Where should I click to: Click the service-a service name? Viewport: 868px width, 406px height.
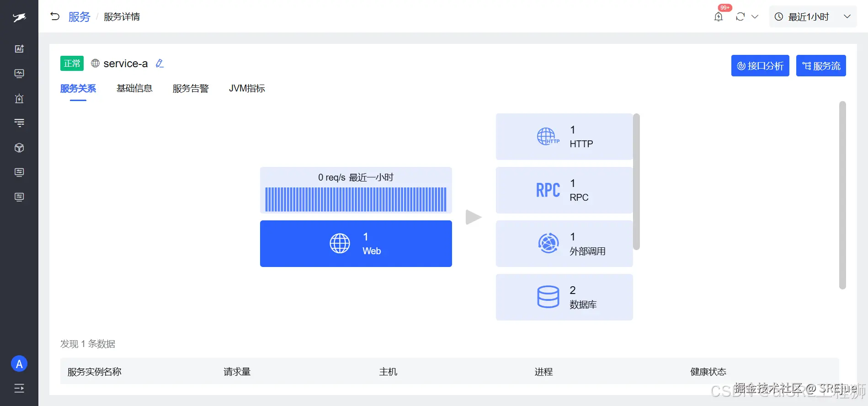(126, 64)
